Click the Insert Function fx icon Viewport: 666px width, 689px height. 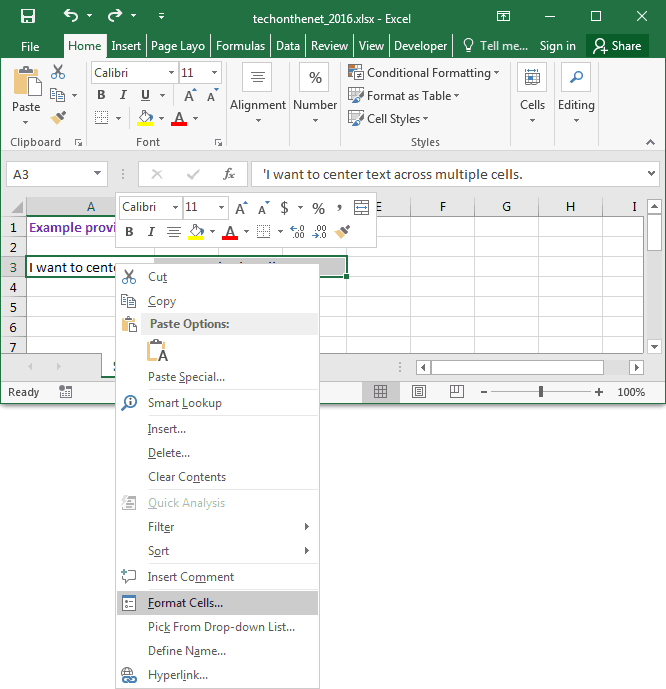click(229, 174)
